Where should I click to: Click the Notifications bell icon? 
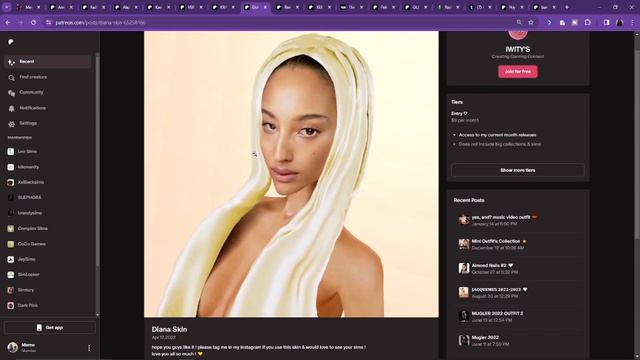pos(11,109)
